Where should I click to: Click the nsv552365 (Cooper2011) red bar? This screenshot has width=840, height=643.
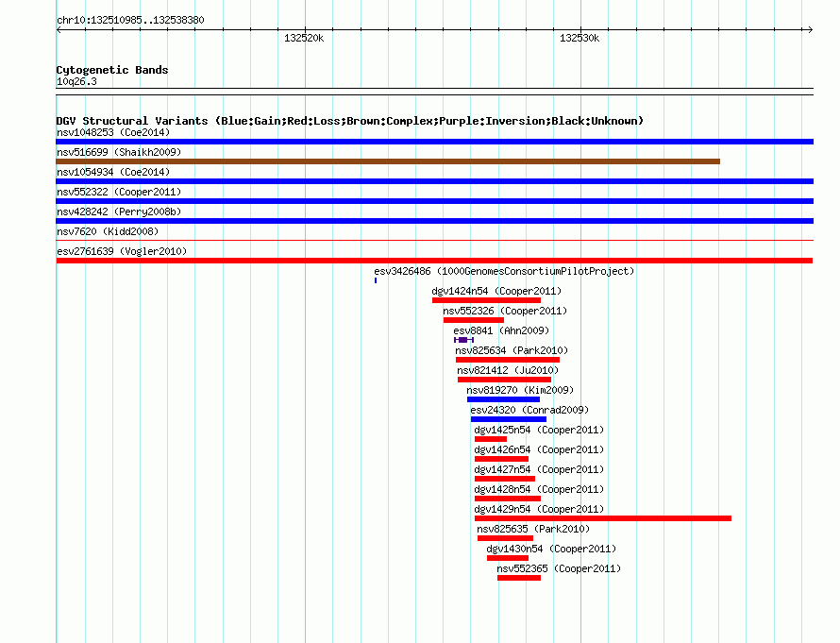point(519,578)
